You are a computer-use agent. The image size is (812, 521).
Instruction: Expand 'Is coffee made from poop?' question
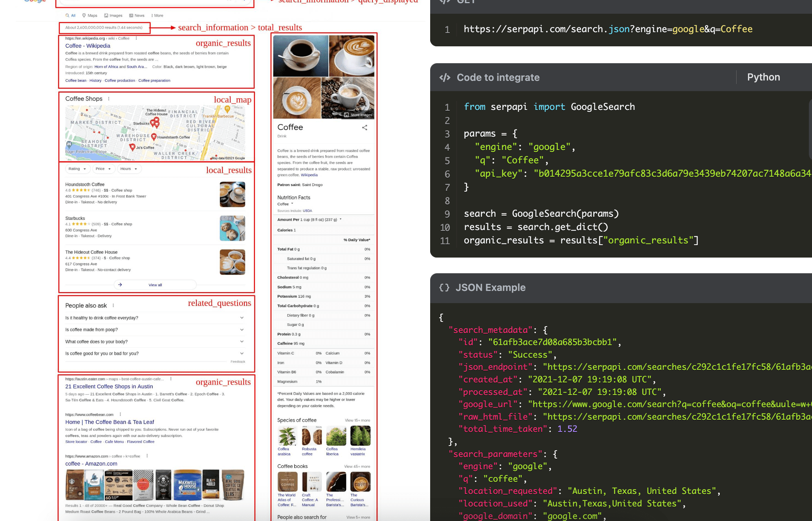tap(155, 330)
